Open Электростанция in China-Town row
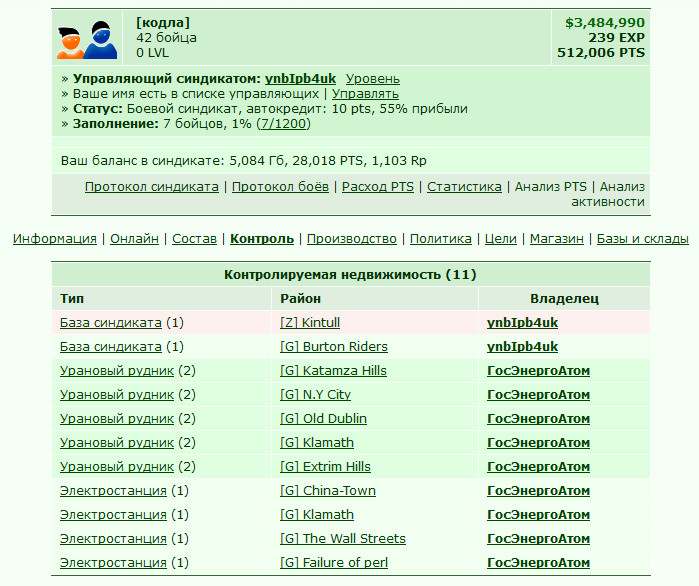Image resolution: width=699 pixels, height=586 pixels. pos(113,491)
